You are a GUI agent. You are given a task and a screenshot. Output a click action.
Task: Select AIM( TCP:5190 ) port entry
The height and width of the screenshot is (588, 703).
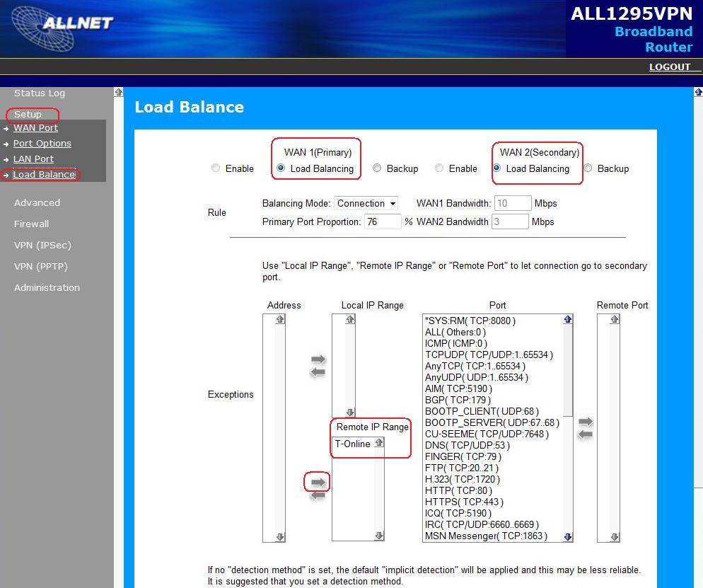click(459, 388)
